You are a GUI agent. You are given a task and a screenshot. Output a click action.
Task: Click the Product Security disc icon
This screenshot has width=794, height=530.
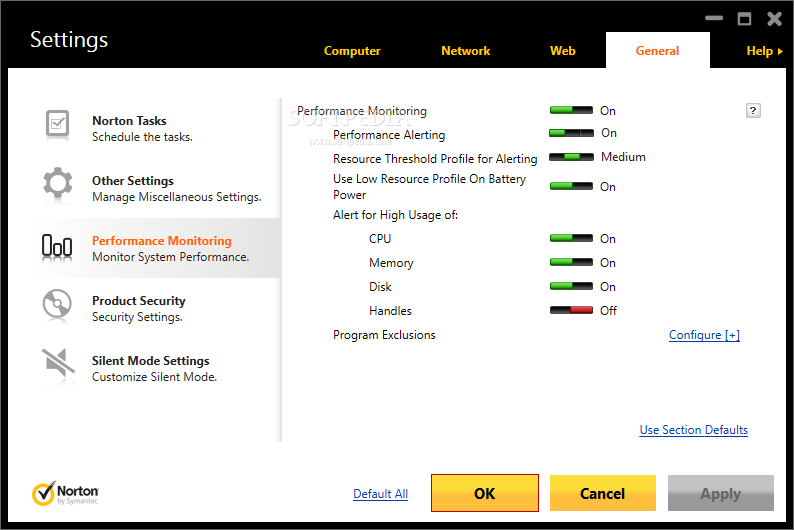[57, 305]
